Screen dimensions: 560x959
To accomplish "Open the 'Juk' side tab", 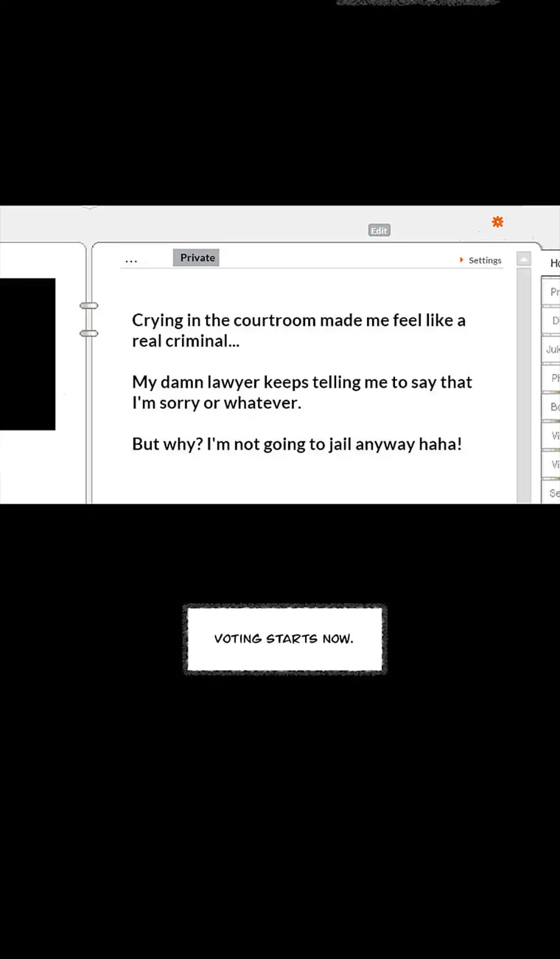I will pyautogui.click(x=552, y=349).
